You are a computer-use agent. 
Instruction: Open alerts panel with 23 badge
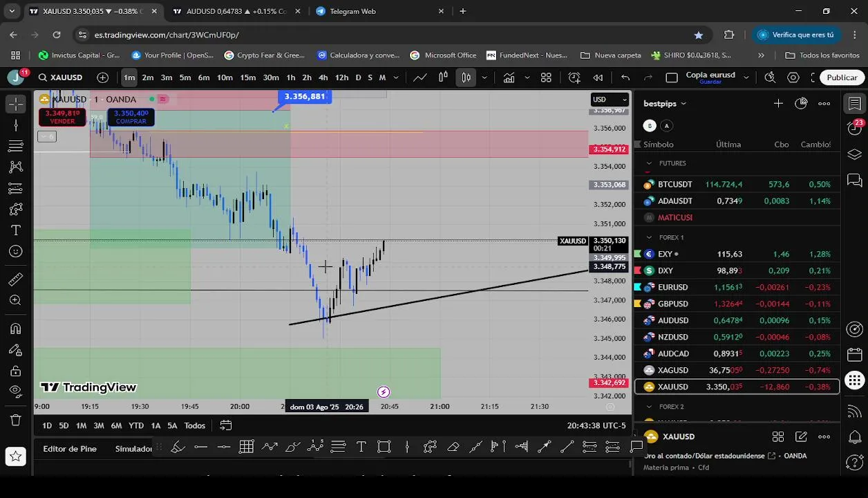click(x=855, y=127)
